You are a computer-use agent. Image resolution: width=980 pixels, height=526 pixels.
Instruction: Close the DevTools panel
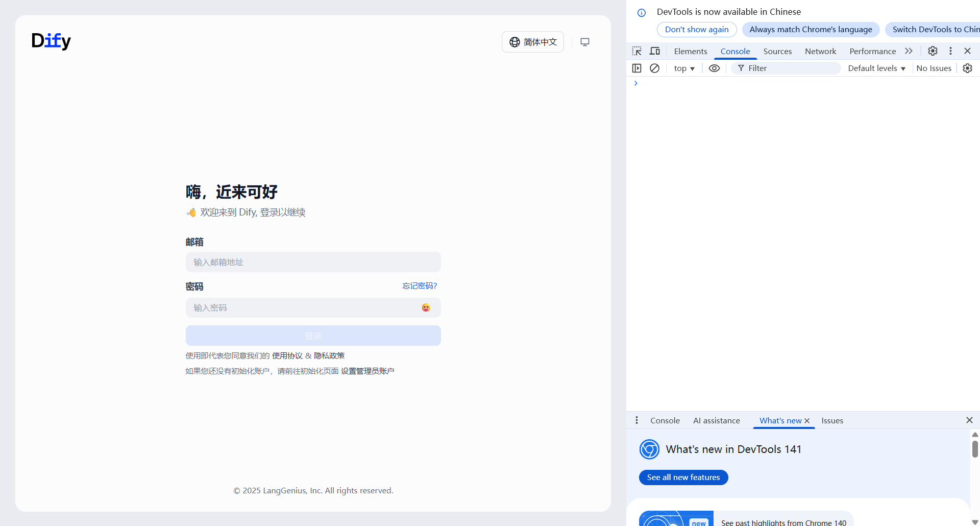tap(967, 51)
